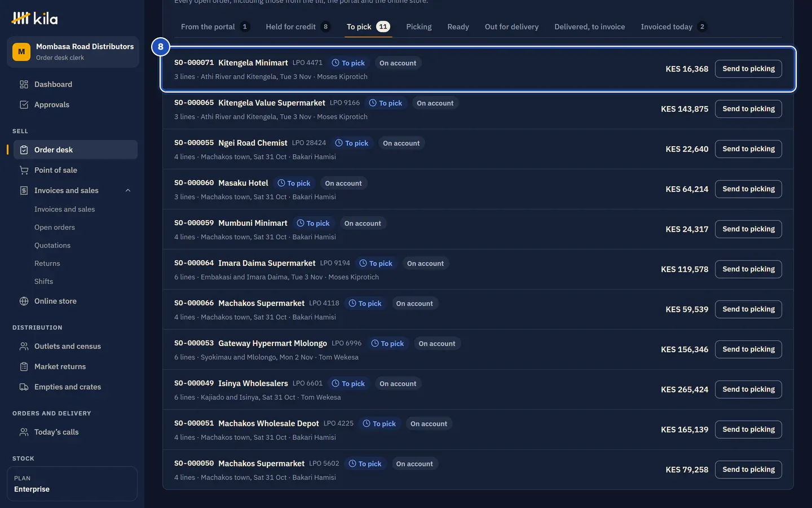Click the Point of sale cart icon

[x=24, y=170]
